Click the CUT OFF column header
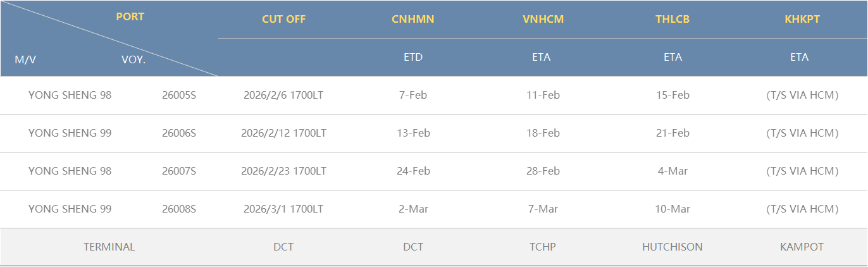 pyautogui.click(x=283, y=19)
